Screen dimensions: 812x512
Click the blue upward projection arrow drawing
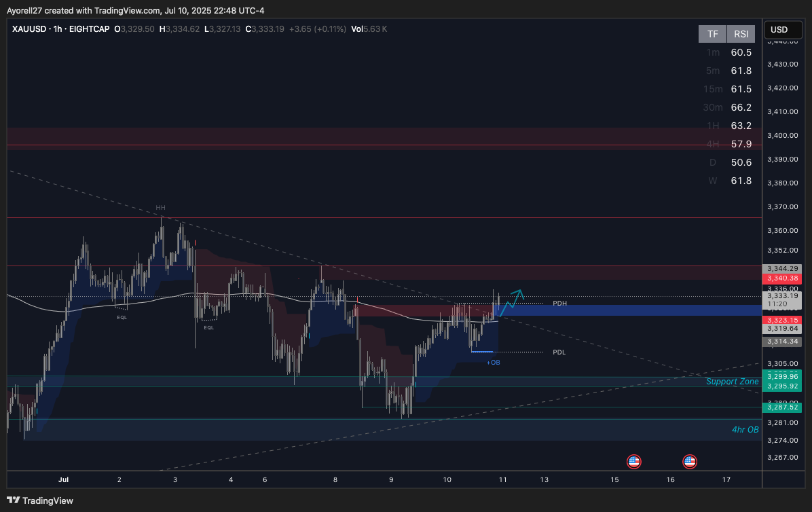pos(512,302)
